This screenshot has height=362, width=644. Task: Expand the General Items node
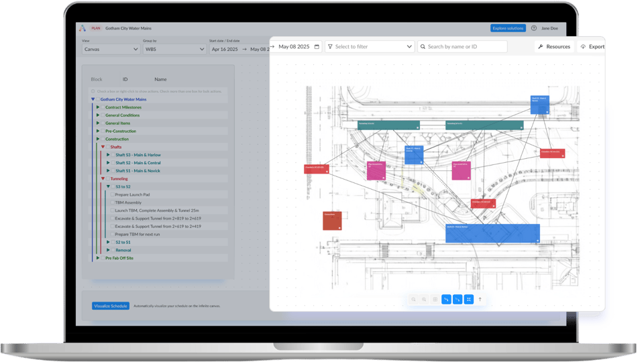(98, 123)
